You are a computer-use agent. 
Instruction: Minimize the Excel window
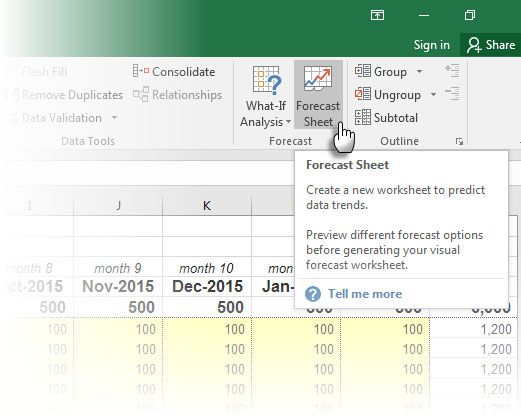coord(424,15)
